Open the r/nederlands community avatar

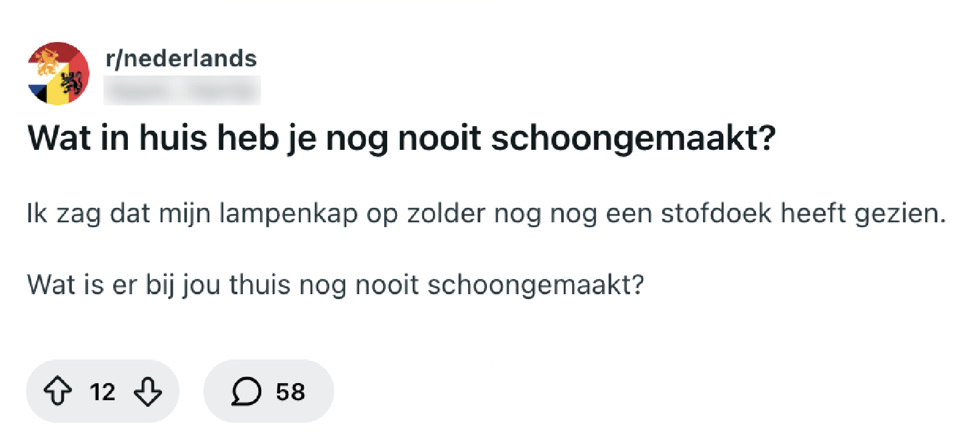point(58,74)
